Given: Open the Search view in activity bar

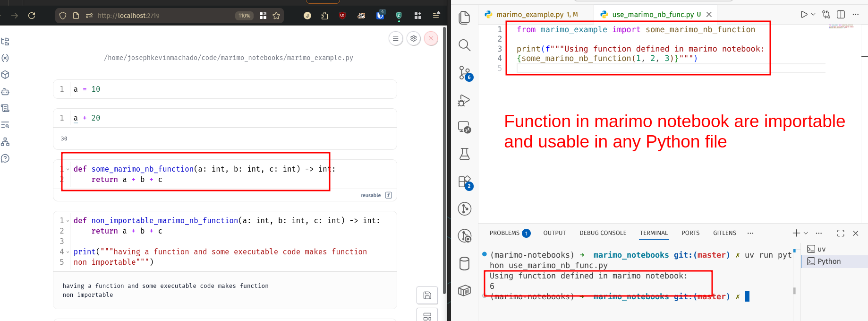Looking at the screenshot, I should [x=465, y=45].
